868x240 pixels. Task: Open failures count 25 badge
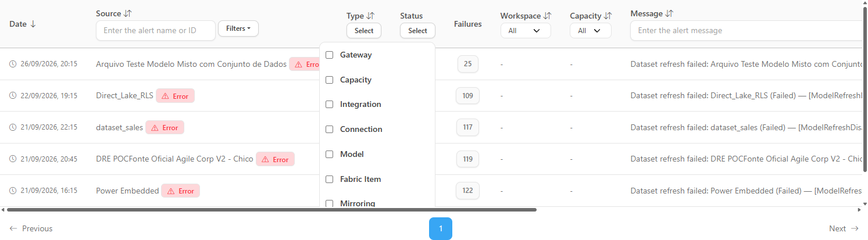pos(468,64)
